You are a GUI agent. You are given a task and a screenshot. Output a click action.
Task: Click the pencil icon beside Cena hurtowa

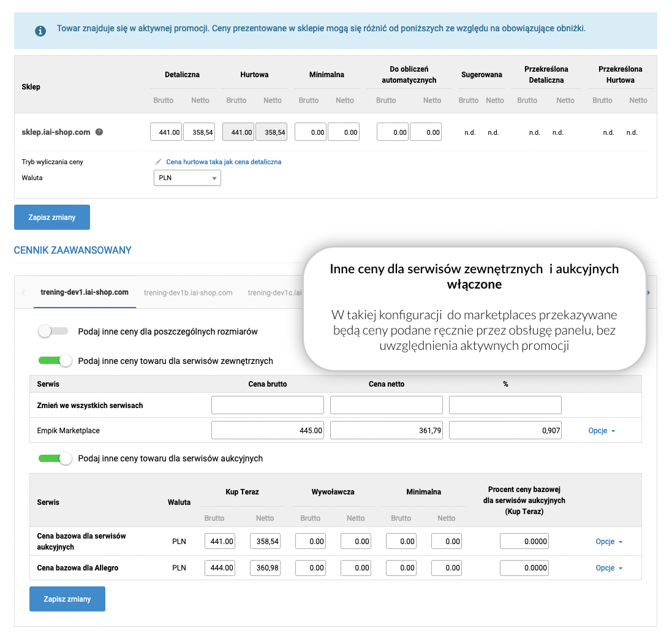coord(159,162)
